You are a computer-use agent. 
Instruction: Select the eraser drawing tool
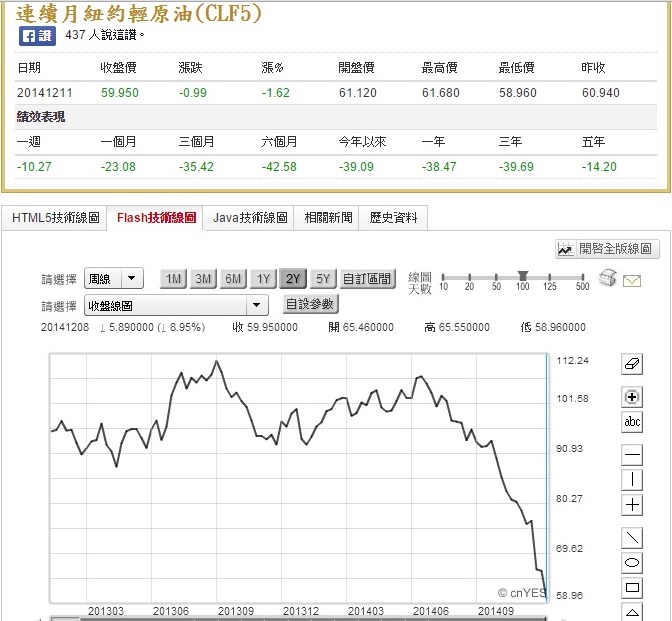(632, 362)
